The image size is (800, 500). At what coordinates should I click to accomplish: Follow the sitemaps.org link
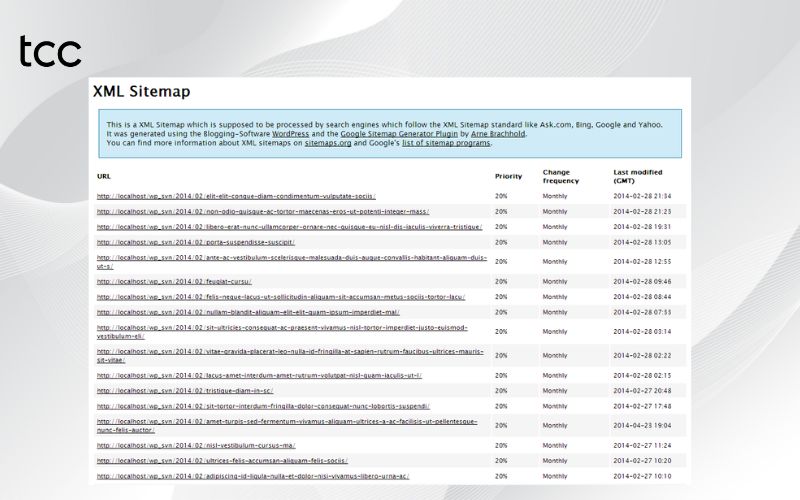[x=328, y=143]
